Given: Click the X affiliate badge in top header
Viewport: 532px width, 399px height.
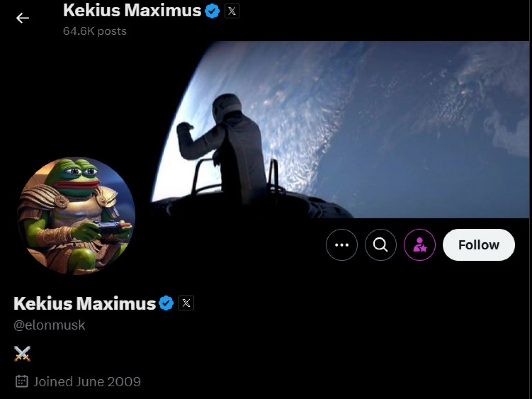Looking at the screenshot, I should [232, 11].
